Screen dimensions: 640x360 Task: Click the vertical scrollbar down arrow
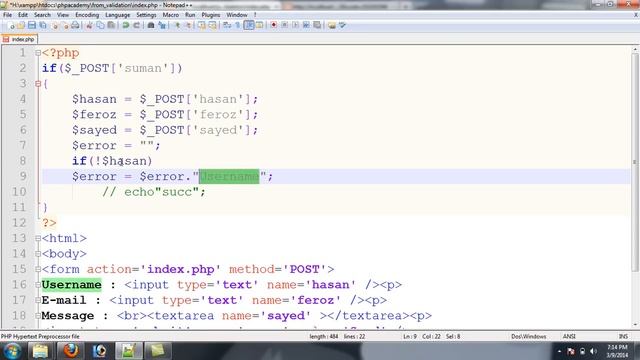click(x=635, y=325)
